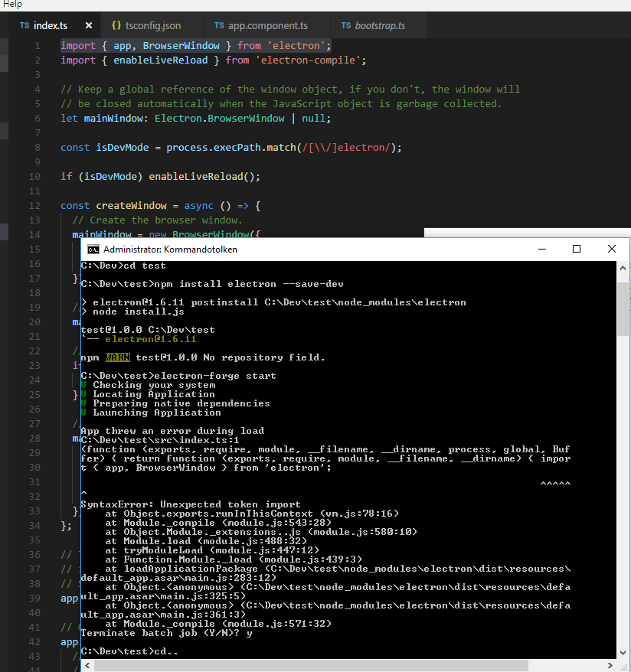Click the console scroll down arrow
The width and height of the screenshot is (631, 672).
(623, 653)
